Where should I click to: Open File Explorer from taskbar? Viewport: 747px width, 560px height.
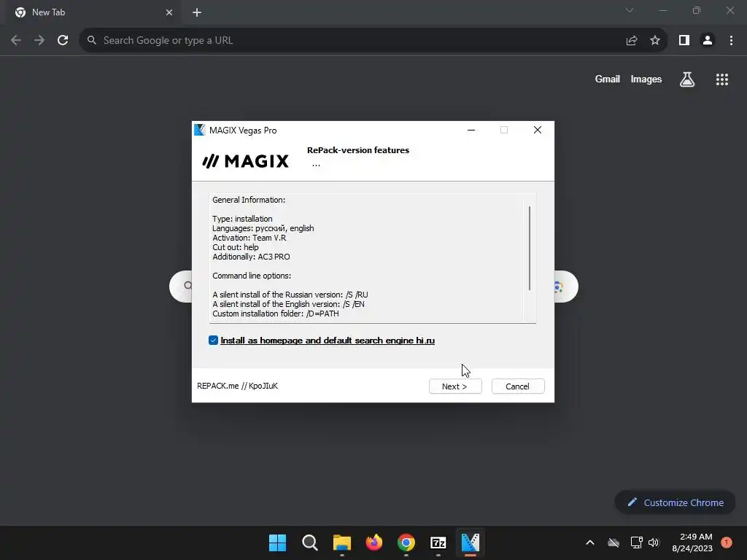[x=342, y=542]
